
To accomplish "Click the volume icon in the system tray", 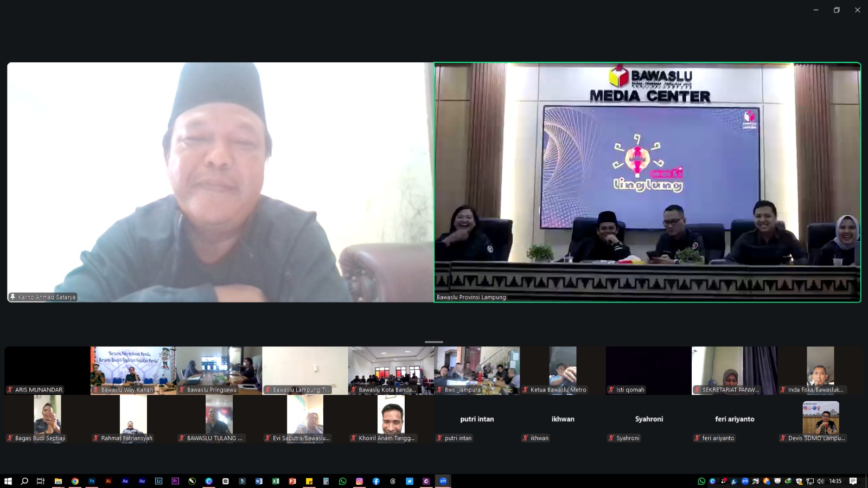I will [820, 481].
